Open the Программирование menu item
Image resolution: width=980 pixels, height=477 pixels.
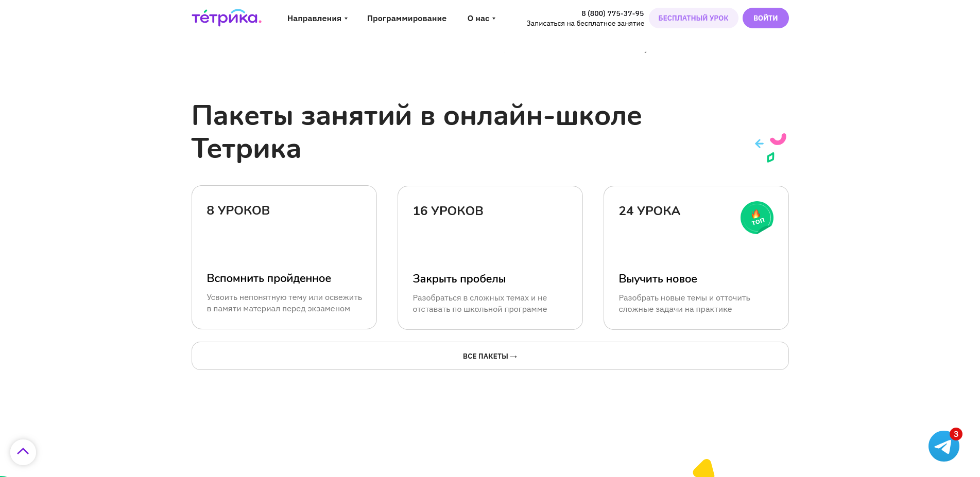407,18
